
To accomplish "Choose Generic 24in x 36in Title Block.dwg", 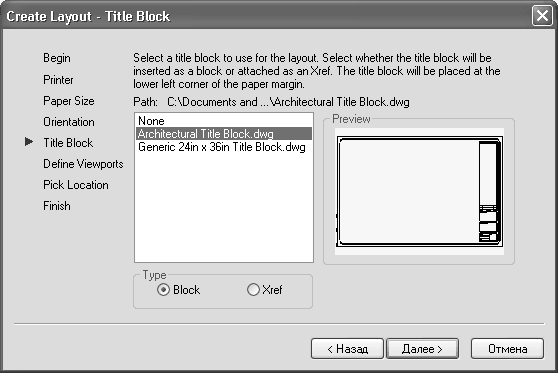I will coord(224,147).
